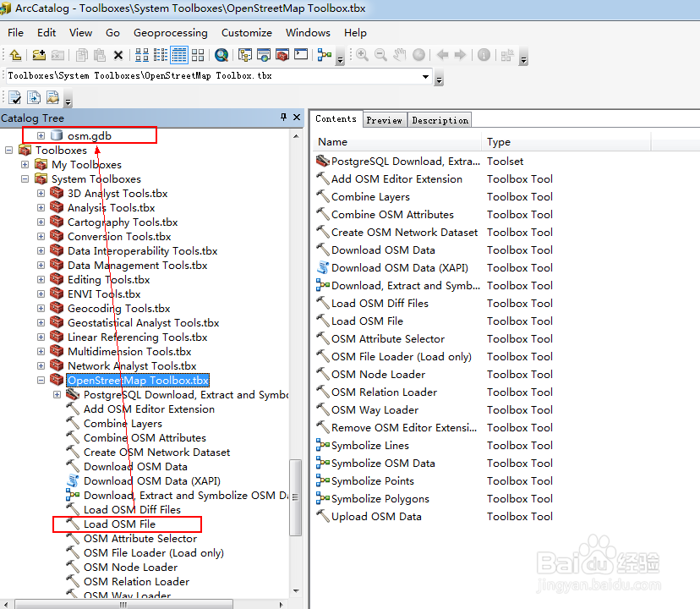
Task: Switch Contents to Thumbnails view
Action: [x=198, y=55]
